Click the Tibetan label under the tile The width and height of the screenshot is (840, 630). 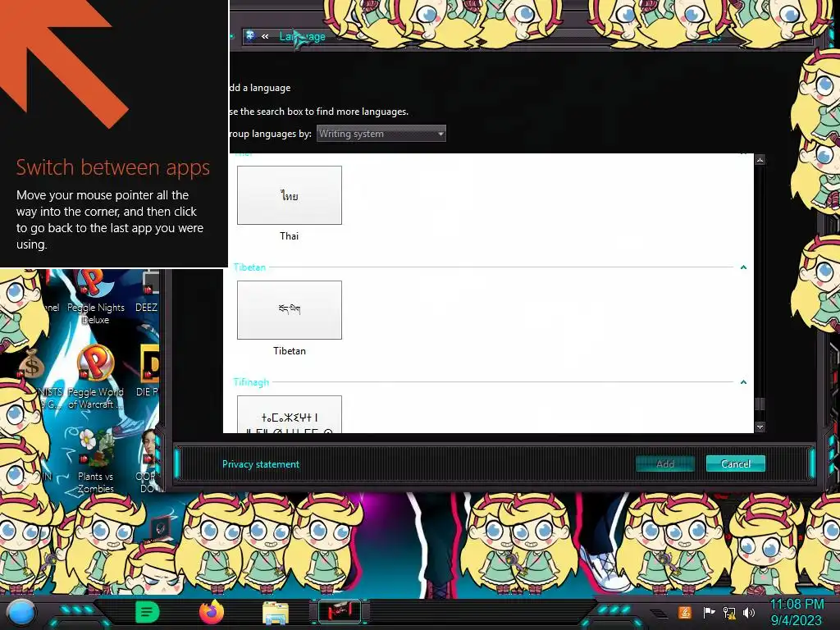point(290,351)
